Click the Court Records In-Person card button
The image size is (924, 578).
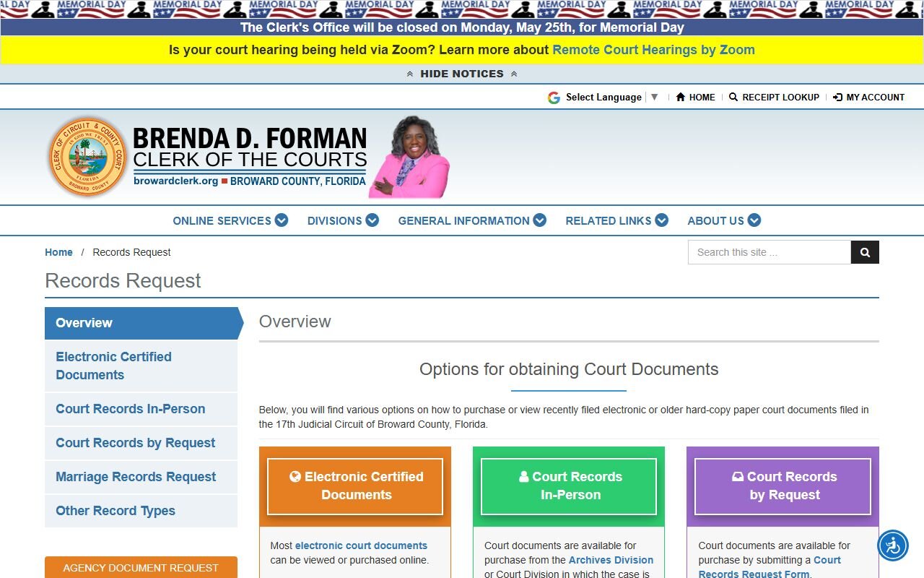[569, 486]
